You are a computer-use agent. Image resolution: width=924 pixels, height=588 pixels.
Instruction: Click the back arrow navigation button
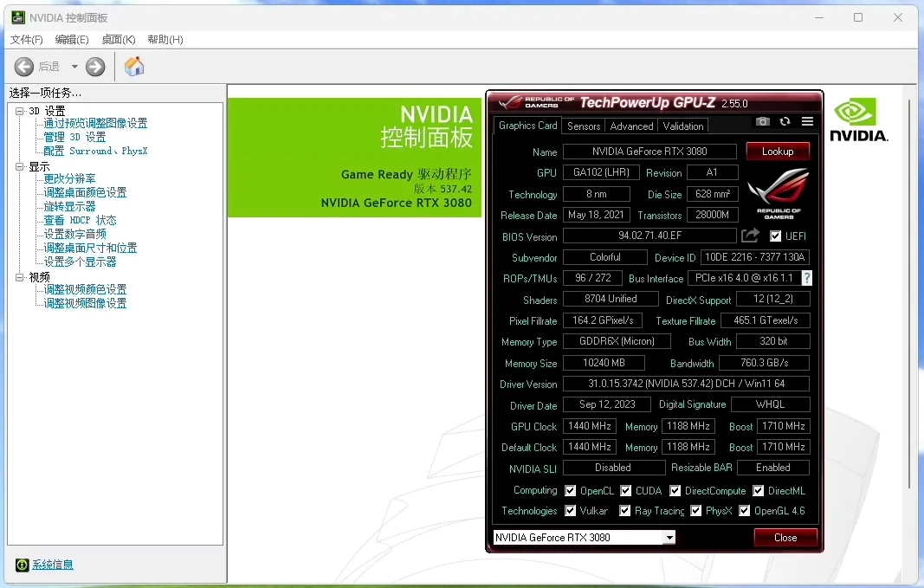coord(23,67)
